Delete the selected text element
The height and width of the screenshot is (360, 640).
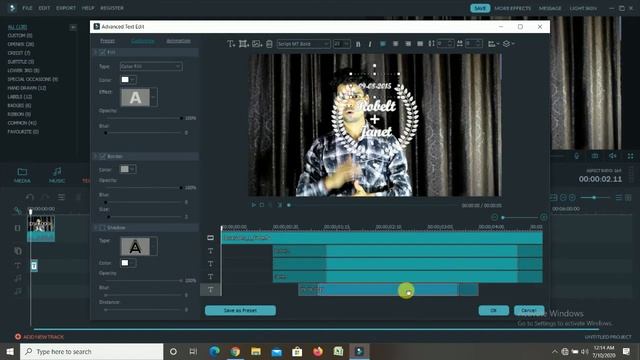(x=269, y=44)
